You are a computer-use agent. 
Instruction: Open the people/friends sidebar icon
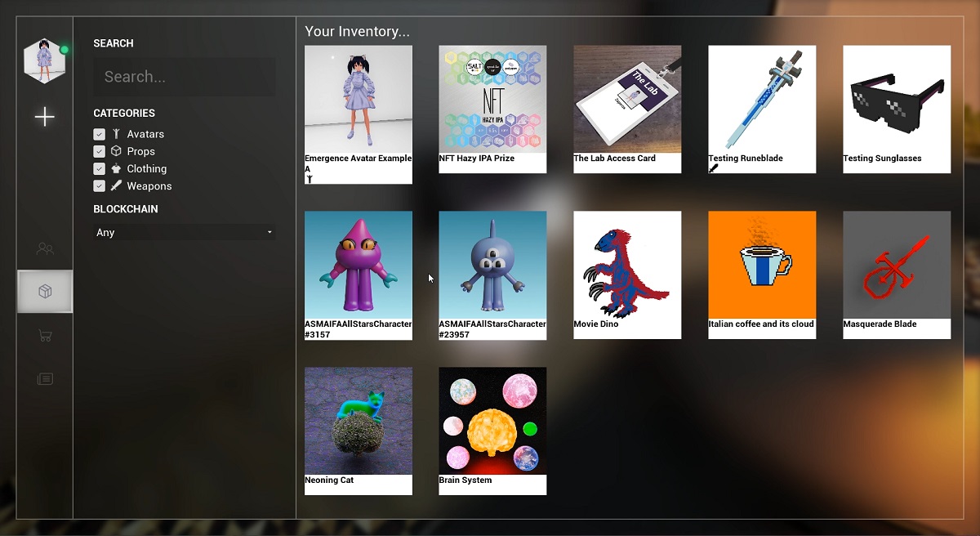pyautogui.click(x=45, y=248)
